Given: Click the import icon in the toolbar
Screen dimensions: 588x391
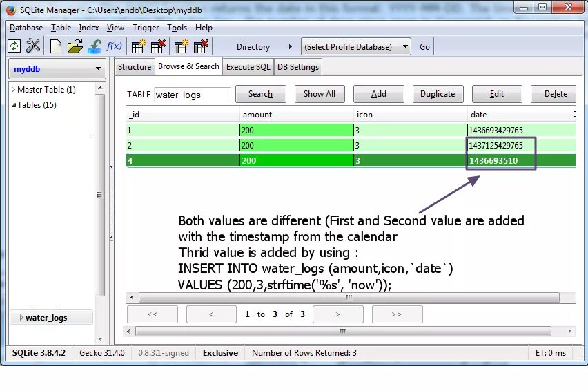Looking at the screenshot, I should [95, 46].
